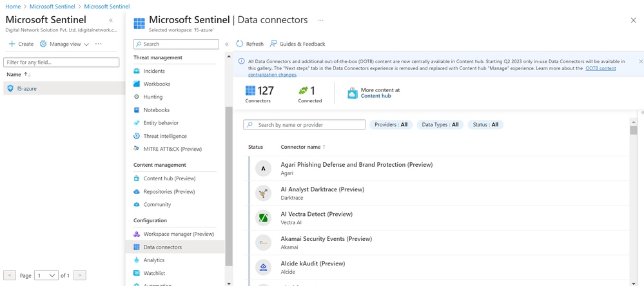Follow the OOTB content centralization link
644x286 pixels.
pos(600,68)
